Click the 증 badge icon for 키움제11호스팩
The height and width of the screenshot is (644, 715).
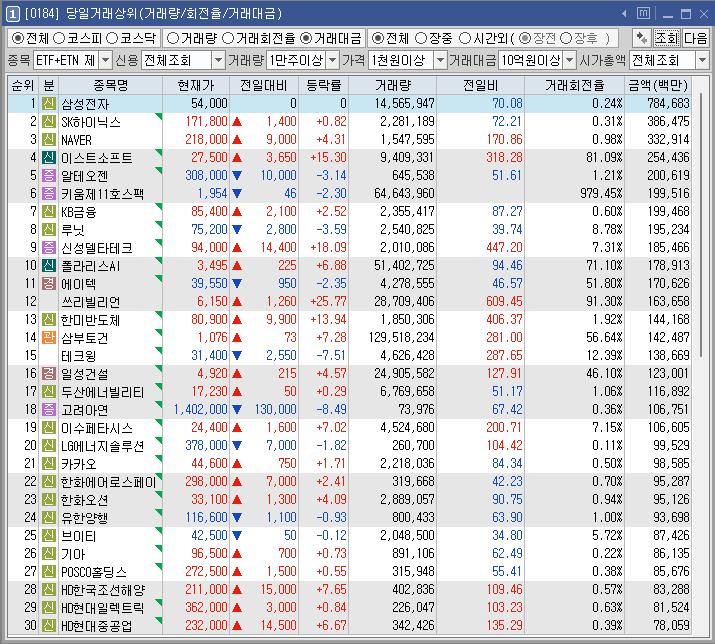point(49,193)
